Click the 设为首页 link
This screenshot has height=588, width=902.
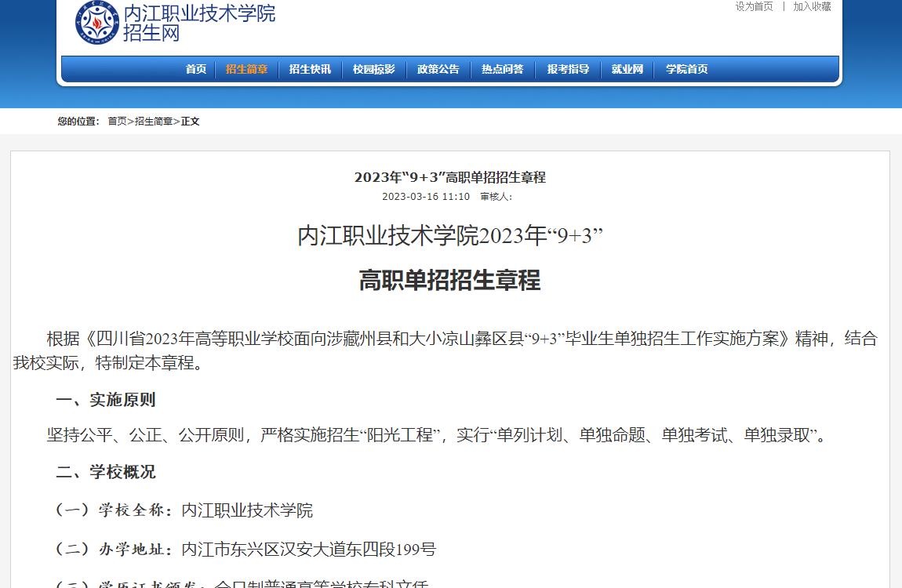click(755, 6)
